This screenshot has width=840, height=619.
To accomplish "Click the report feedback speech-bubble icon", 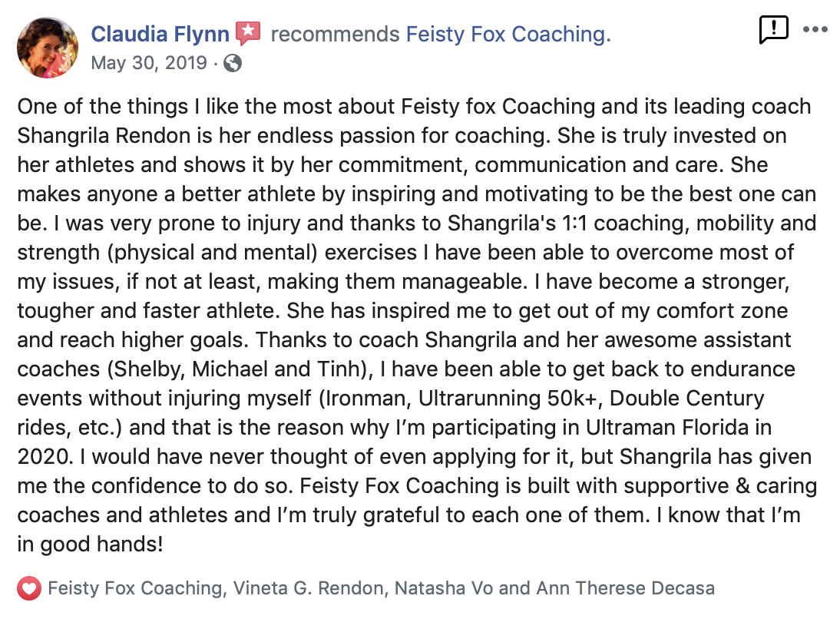I will [773, 29].
